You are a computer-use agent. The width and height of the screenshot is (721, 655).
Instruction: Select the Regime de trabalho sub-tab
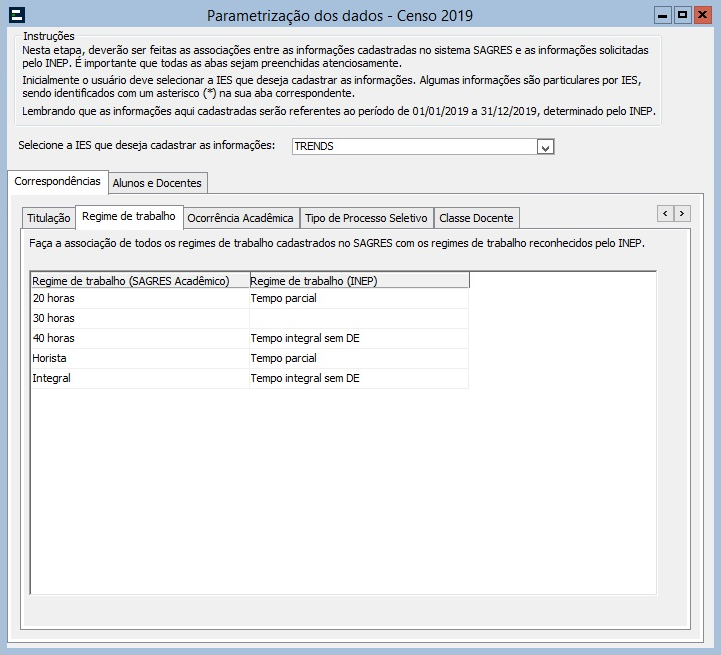click(x=129, y=217)
